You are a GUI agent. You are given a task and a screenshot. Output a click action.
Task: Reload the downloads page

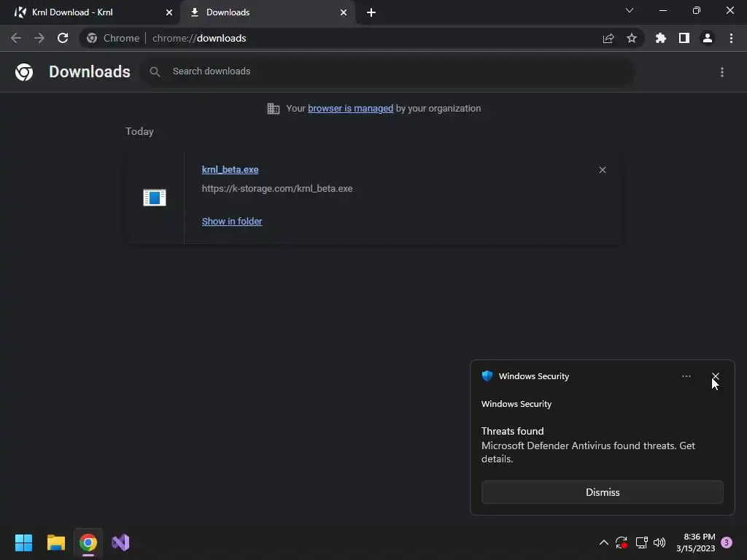tap(63, 38)
